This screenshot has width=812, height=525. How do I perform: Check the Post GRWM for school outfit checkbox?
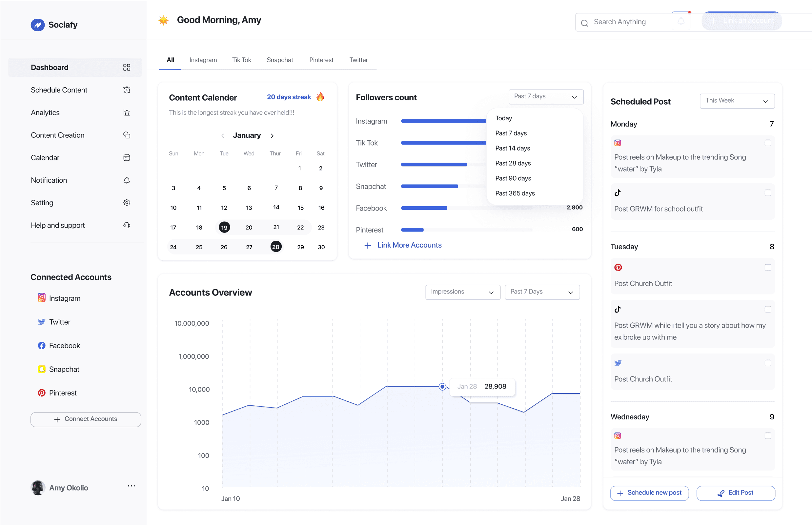768,193
